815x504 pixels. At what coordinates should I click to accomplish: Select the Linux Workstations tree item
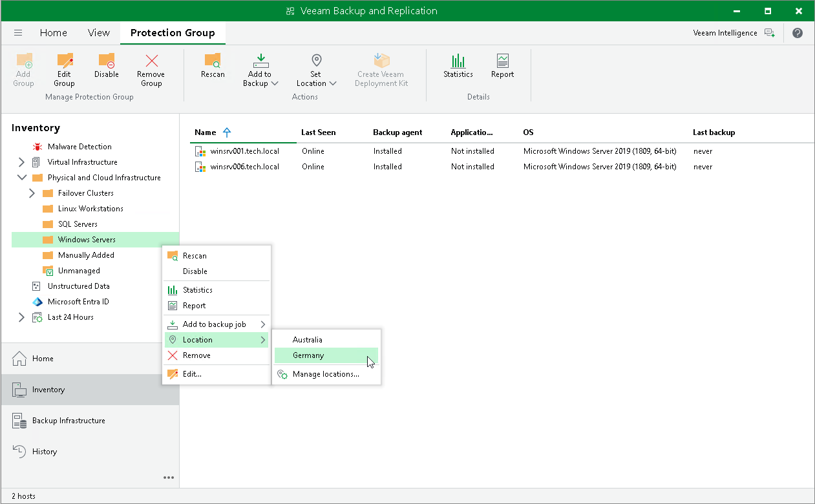(90, 209)
